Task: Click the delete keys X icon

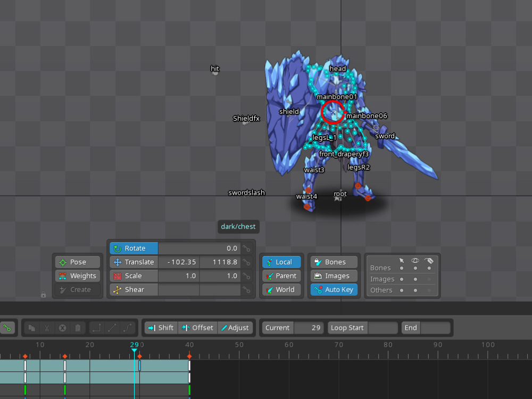Action: pos(62,328)
